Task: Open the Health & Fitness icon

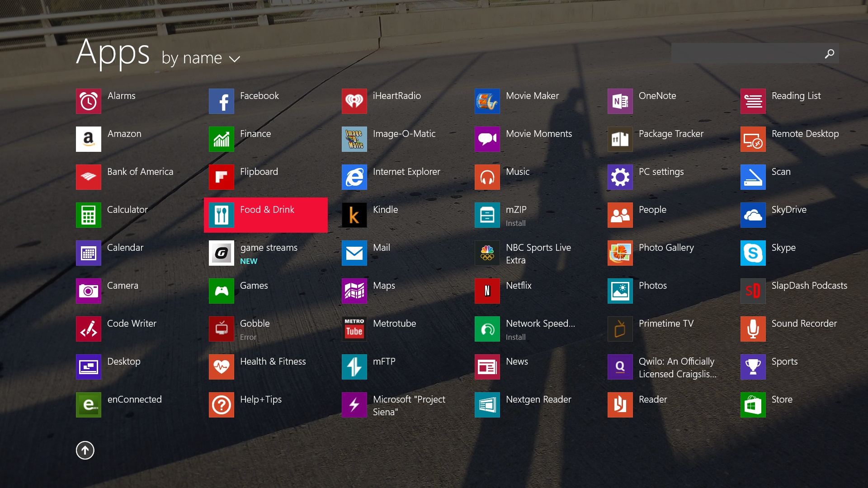Action: tap(222, 367)
